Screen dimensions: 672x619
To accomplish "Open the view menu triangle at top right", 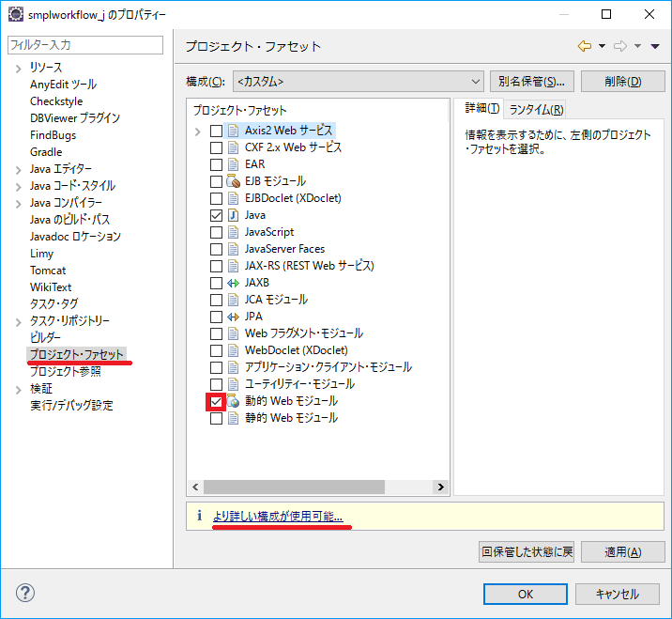I will pos(655,46).
